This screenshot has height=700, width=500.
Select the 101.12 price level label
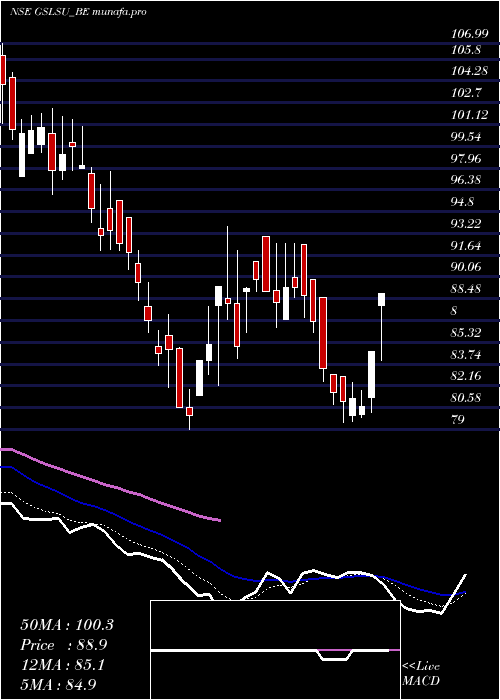[x=469, y=115]
